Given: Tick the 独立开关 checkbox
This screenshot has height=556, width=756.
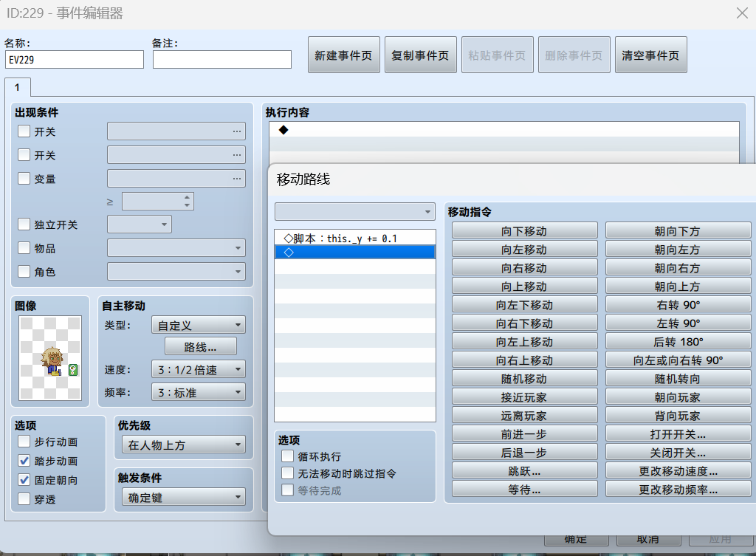Looking at the screenshot, I should [24, 224].
